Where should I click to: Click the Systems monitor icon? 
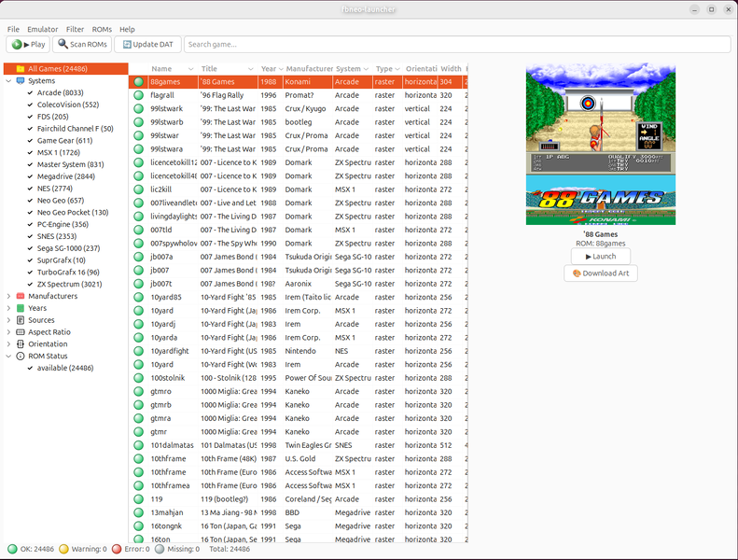pos(21,81)
